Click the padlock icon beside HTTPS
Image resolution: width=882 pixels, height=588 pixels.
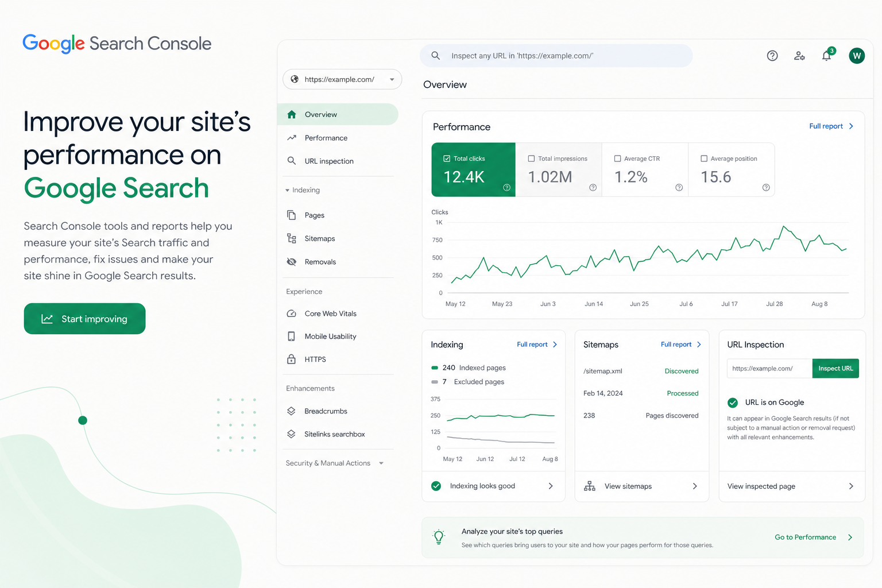pyautogui.click(x=292, y=359)
